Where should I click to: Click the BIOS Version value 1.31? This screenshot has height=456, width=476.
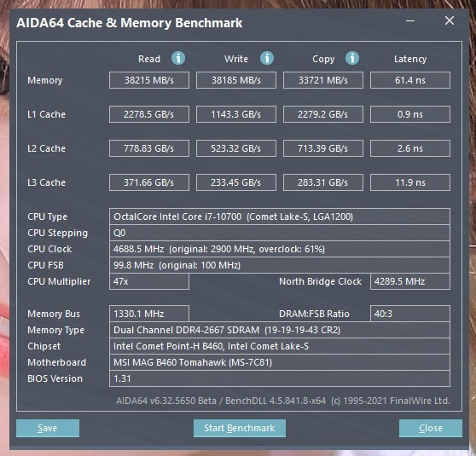pos(280,378)
